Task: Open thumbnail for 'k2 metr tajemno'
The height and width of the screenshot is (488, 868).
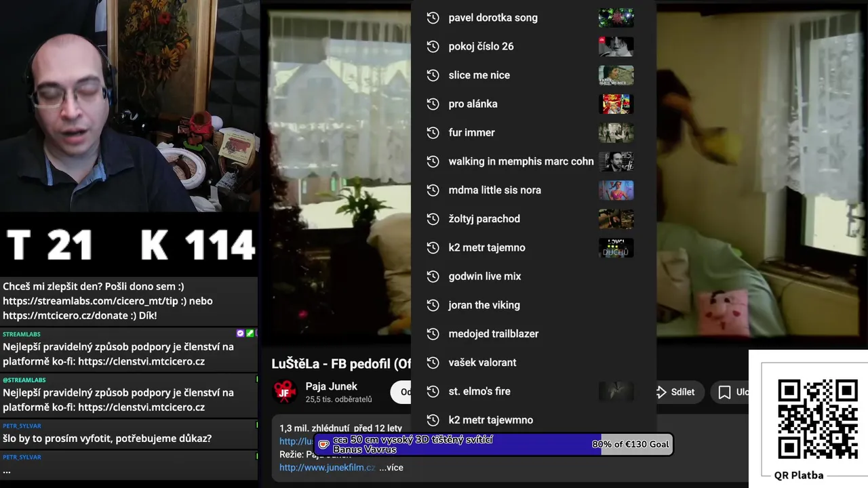Action: click(616, 247)
